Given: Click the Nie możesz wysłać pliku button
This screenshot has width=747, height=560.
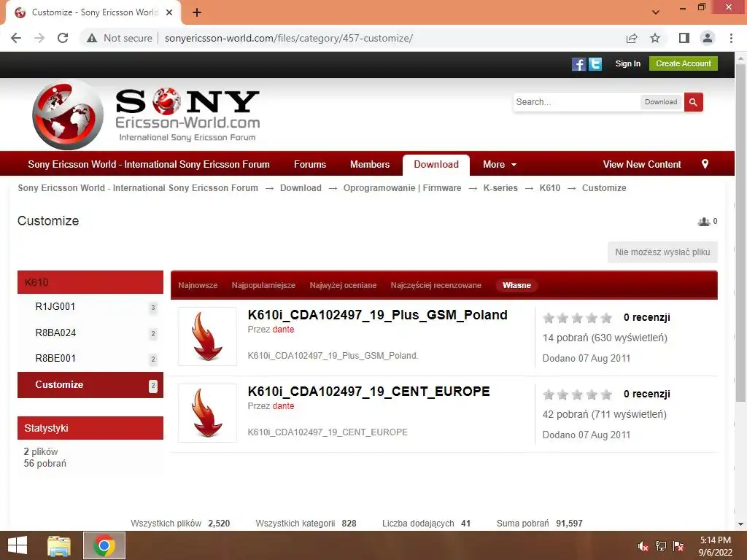Looking at the screenshot, I should [662, 252].
